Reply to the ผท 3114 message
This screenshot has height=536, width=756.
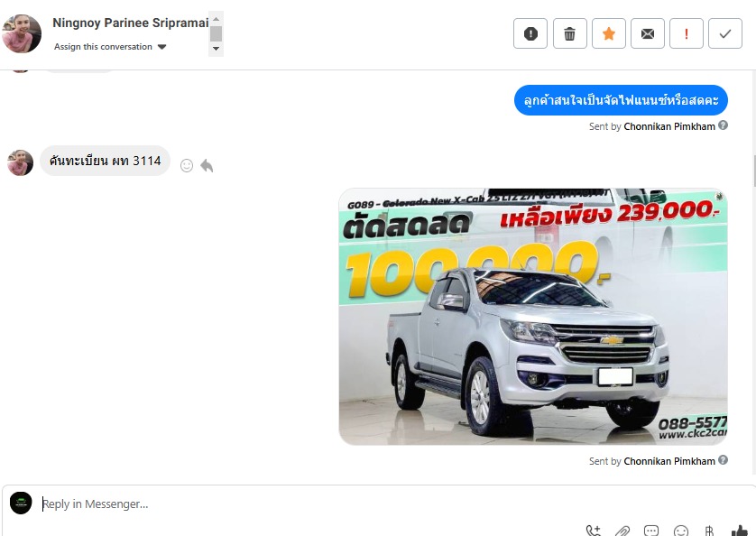[x=207, y=165]
